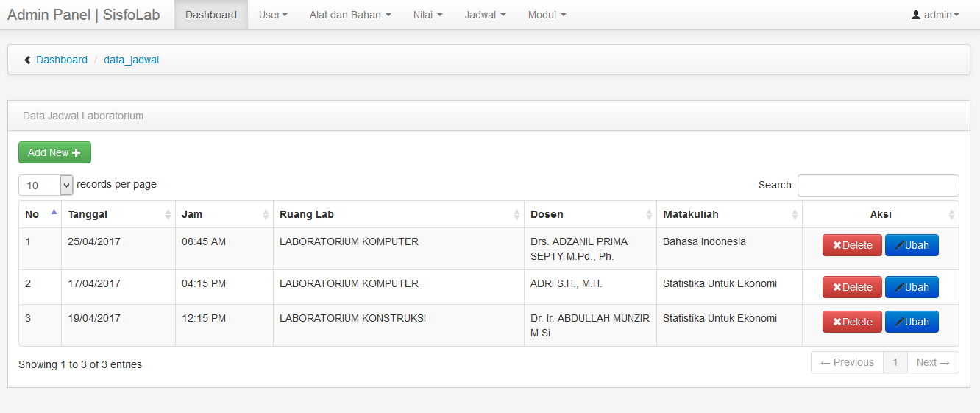This screenshot has height=413, width=980.
Task: Open the Jadwal dropdown menu
Action: [485, 15]
